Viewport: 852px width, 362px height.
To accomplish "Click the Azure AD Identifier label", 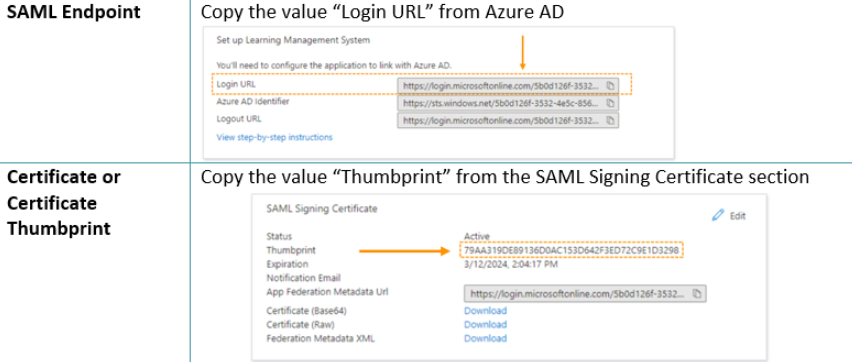I will click(253, 102).
